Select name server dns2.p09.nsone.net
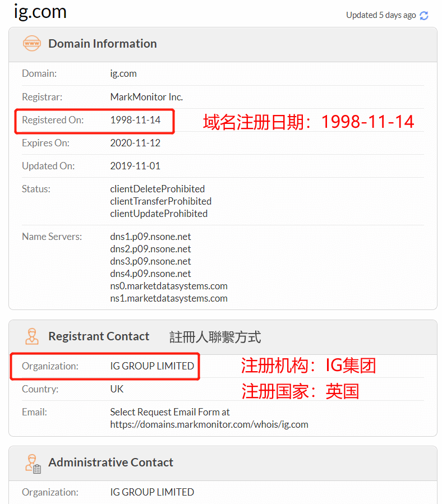This screenshot has height=504, width=442. point(150,249)
